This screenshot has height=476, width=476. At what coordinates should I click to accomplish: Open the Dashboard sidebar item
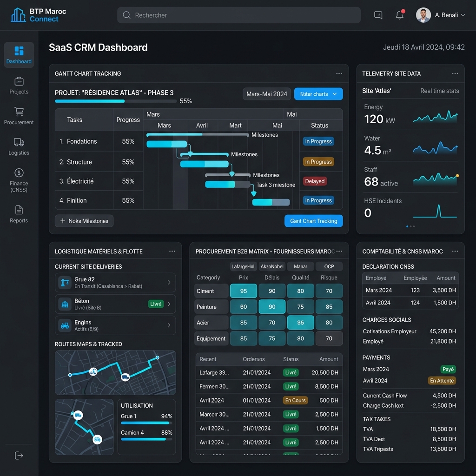pos(19,55)
